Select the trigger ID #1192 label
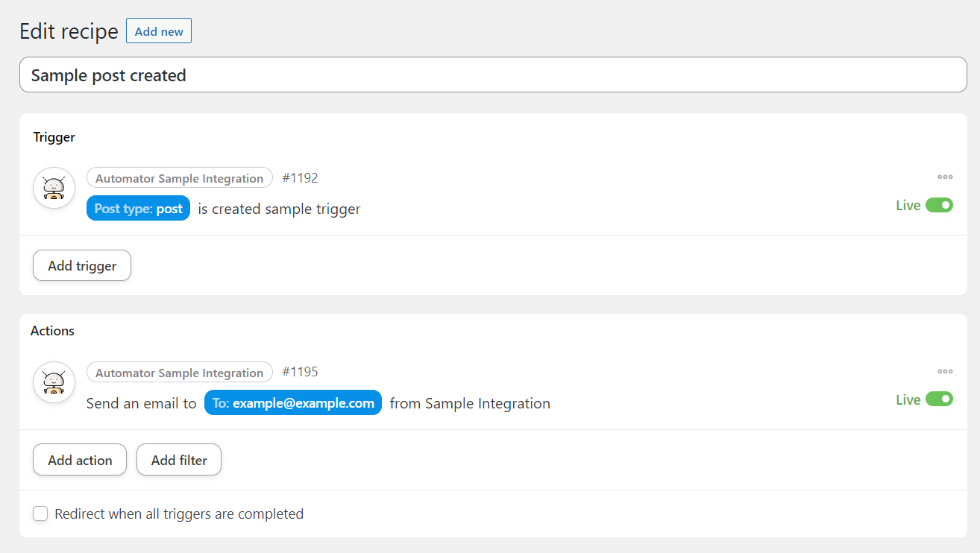The width and height of the screenshot is (980, 553). [300, 178]
